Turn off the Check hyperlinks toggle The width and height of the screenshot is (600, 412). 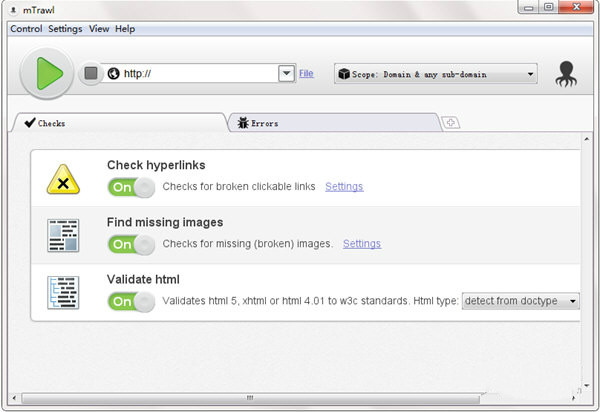point(131,187)
